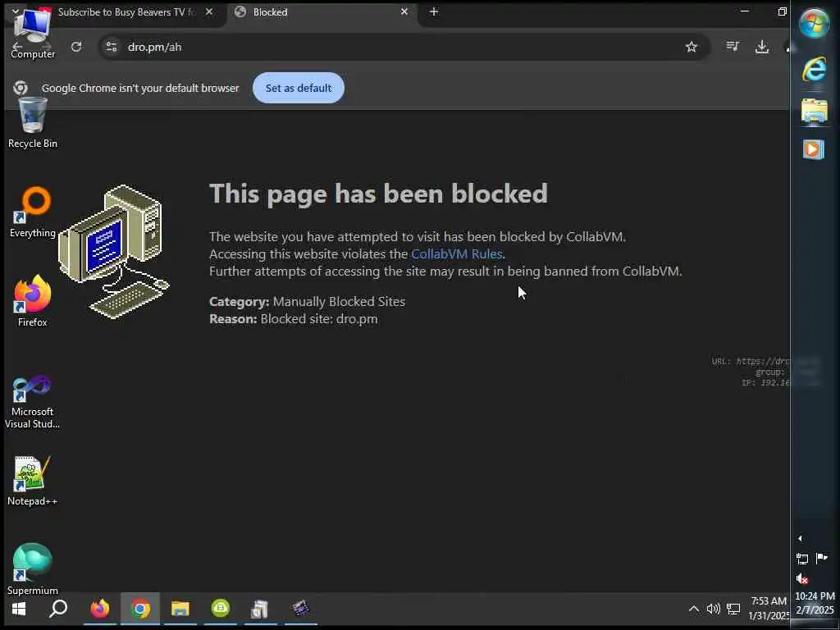
Task: Open a new tab with plus button
Action: coord(434,11)
